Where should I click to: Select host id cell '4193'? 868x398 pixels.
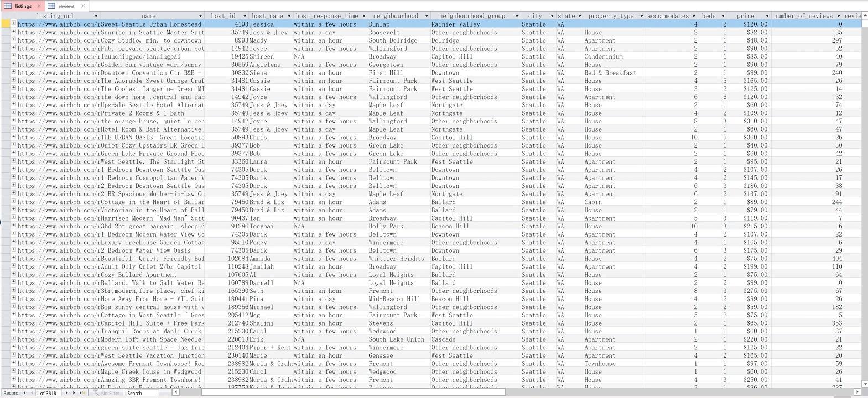pos(227,24)
